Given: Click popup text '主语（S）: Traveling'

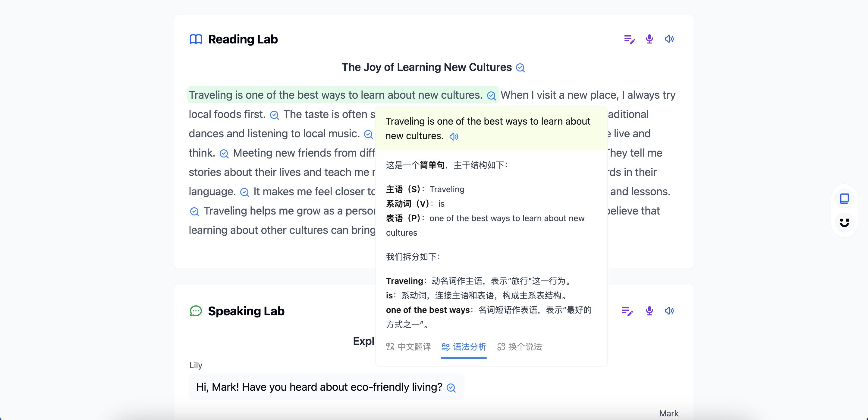Looking at the screenshot, I should tap(425, 189).
